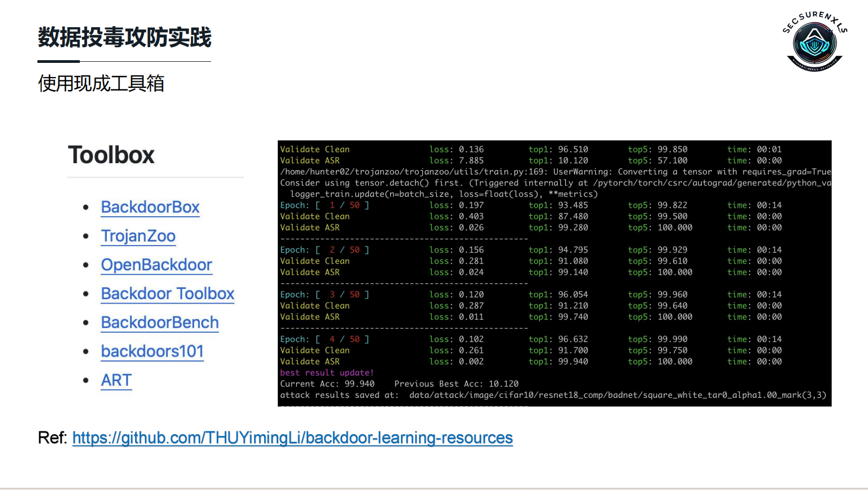
Task: Open the ART toolbox link
Action: tap(116, 380)
